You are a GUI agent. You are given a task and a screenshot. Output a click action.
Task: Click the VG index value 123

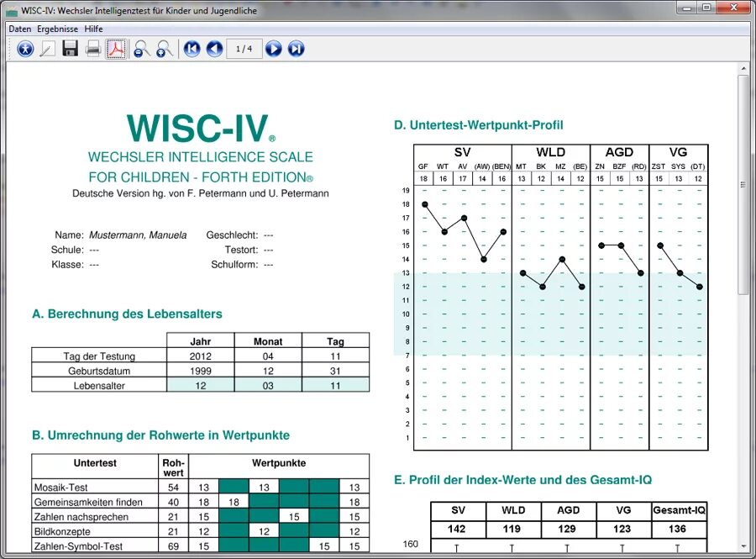pos(622,529)
